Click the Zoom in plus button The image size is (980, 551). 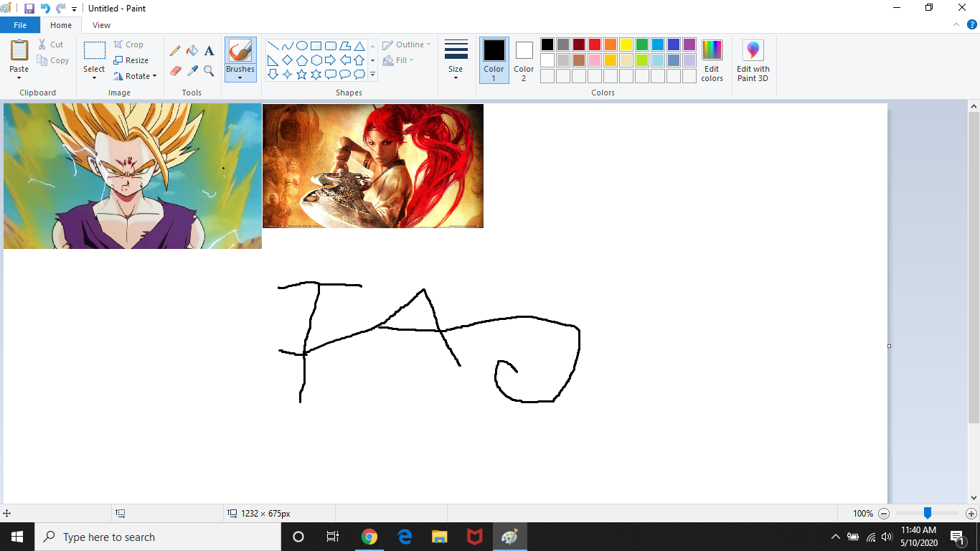coord(971,514)
